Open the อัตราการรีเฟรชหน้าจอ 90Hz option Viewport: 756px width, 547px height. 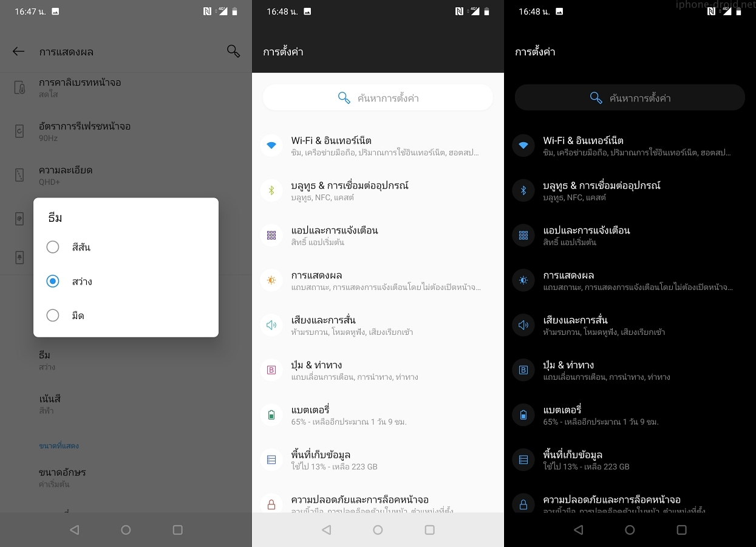tap(85, 131)
